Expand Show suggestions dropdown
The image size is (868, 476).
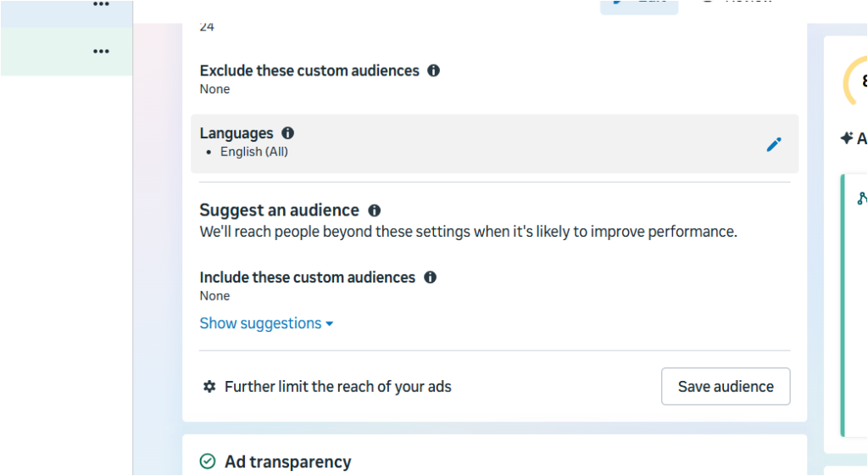pos(266,323)
